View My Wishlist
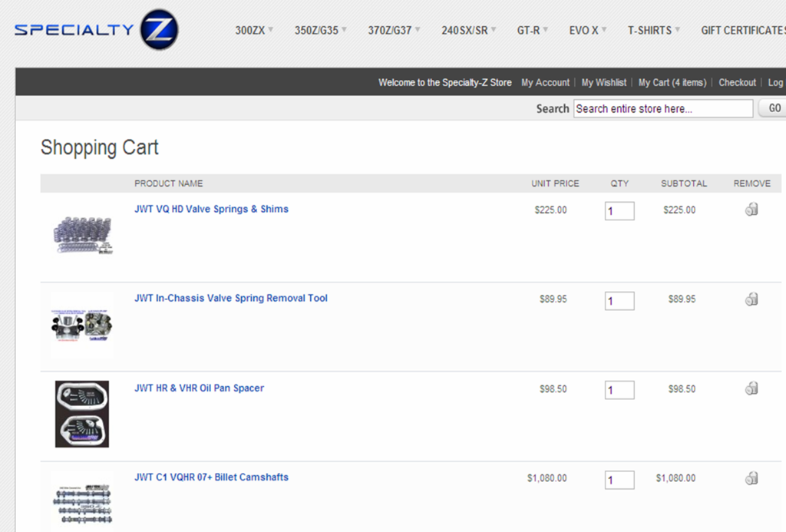 click(604, 82)
